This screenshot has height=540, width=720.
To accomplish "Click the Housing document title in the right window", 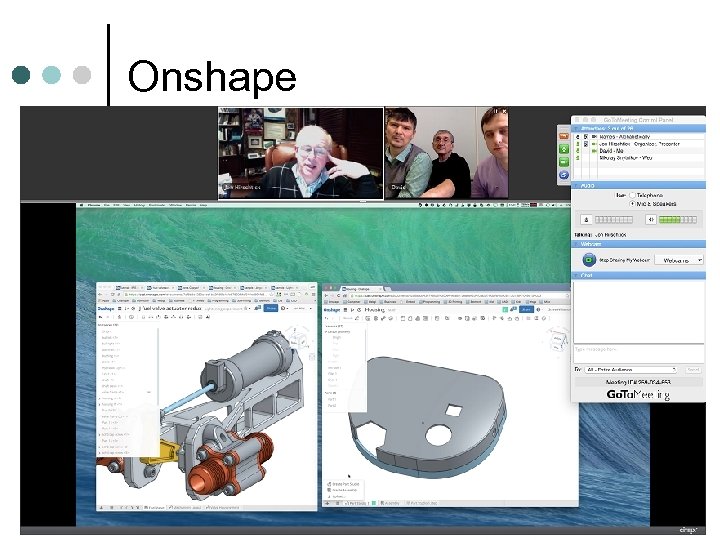I will click(x=375, y=310).
